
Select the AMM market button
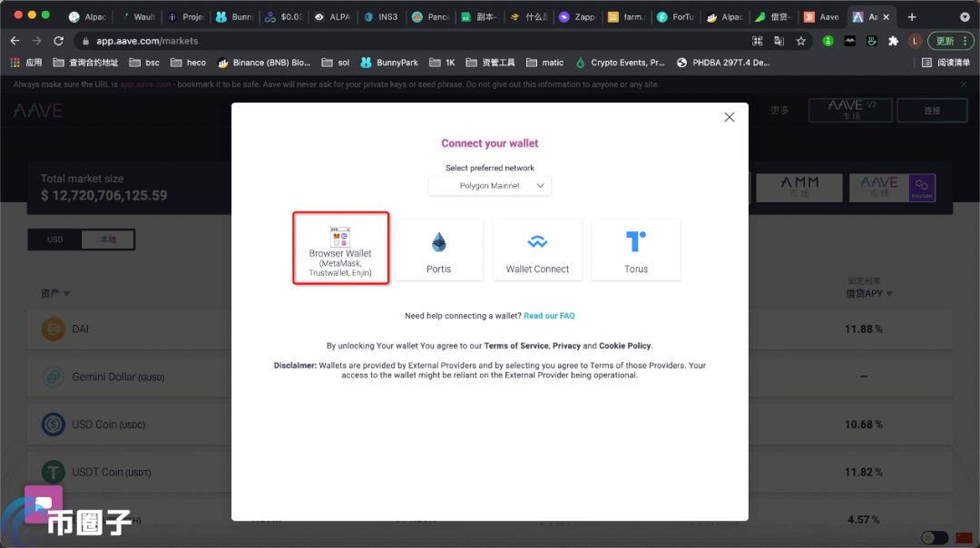tap(799, 188)
